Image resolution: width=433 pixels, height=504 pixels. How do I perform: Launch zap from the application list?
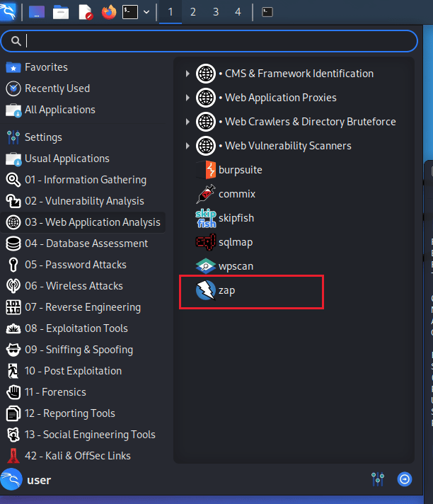tap(226, 290)
